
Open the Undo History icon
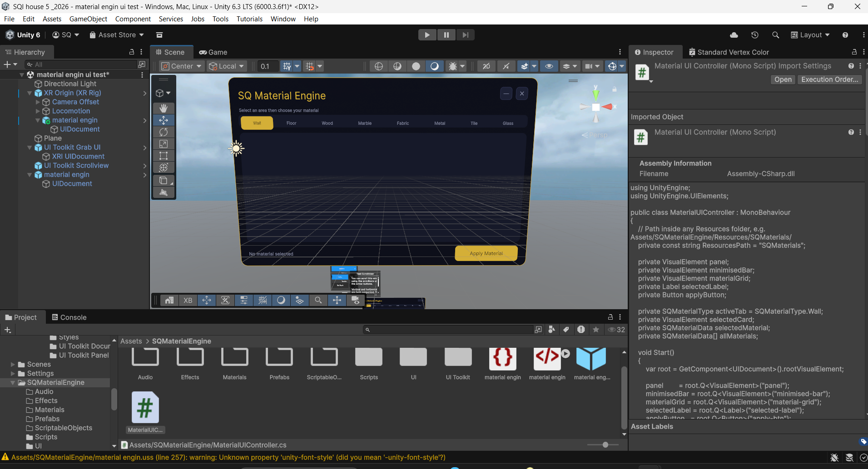pyautogui.click(x=755, y=35)
